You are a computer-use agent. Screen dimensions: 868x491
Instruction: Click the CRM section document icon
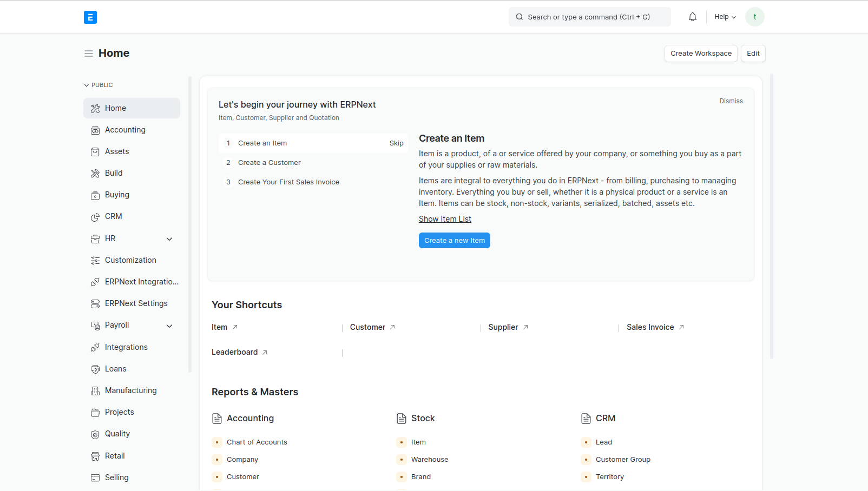(586, 419)
